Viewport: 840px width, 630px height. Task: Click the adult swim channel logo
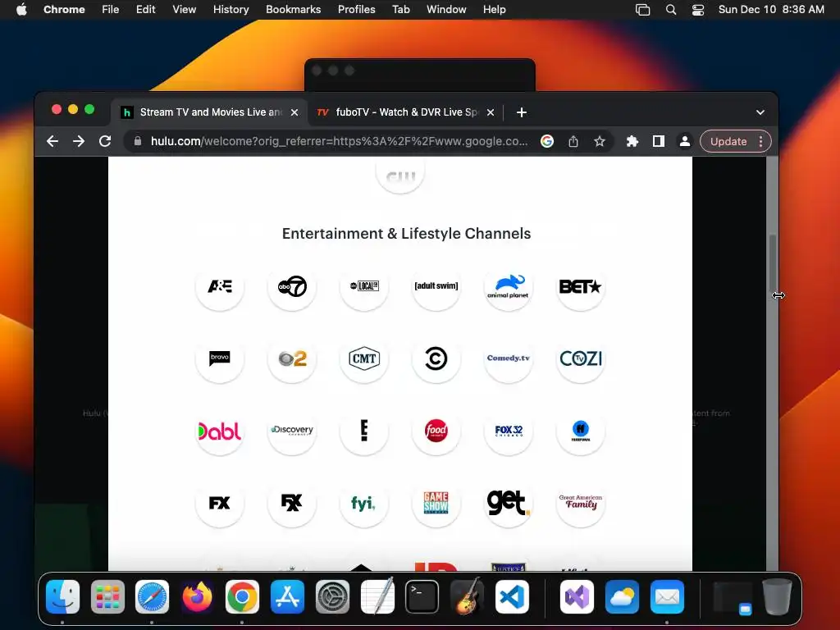point(436,286)
